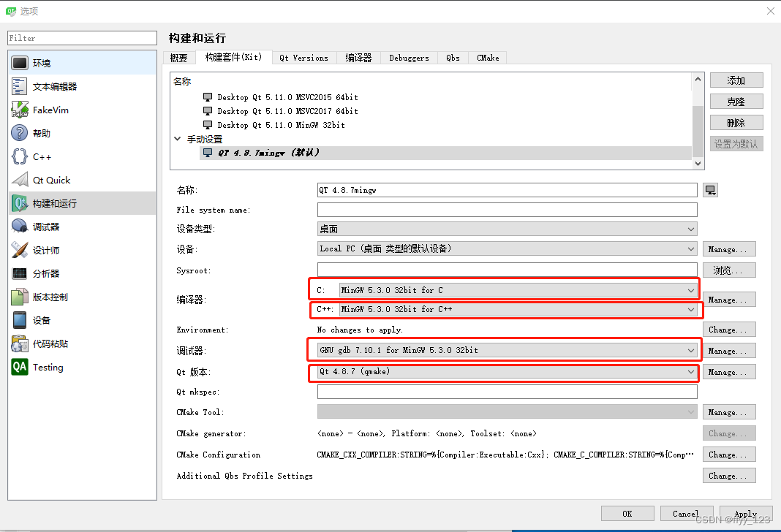Image resolution: width=781 pixels, height=532 pixels.
Task: Click the variables icon beside the 名称 field
Action: 709,189
